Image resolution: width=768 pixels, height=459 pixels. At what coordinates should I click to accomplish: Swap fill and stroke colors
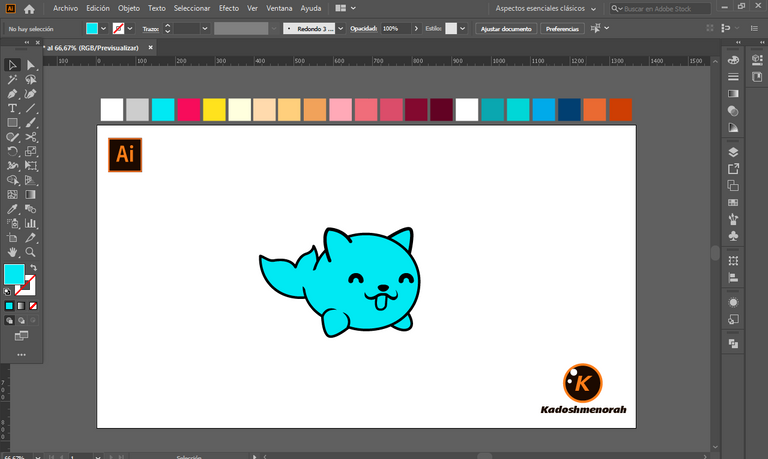33,268
